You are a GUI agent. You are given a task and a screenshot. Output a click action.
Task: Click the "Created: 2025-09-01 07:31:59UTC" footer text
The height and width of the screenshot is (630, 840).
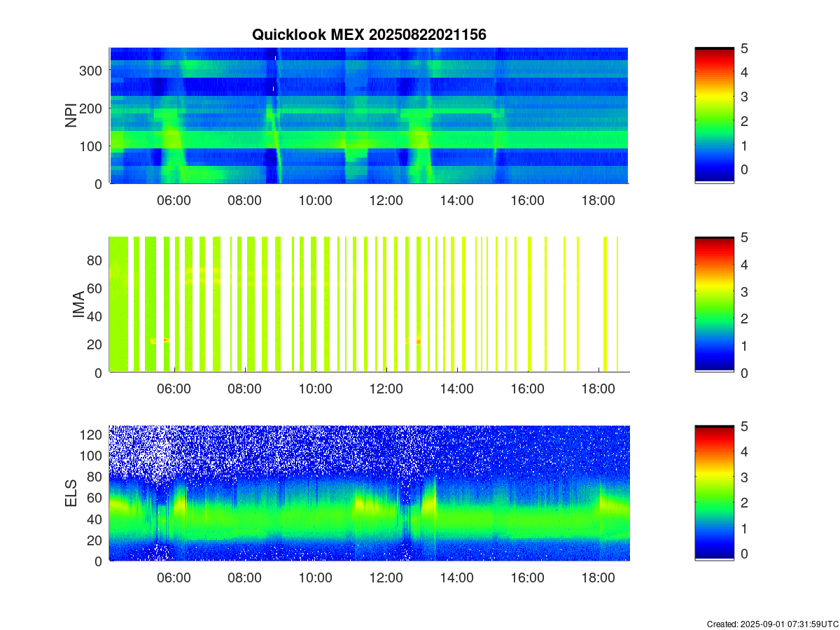click(x=772, y=624)
